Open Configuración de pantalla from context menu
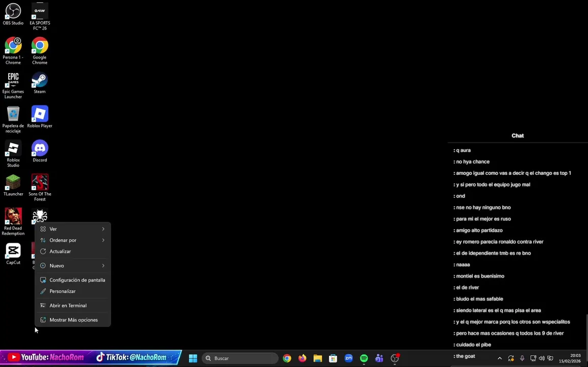 click(x=73, y=280)
